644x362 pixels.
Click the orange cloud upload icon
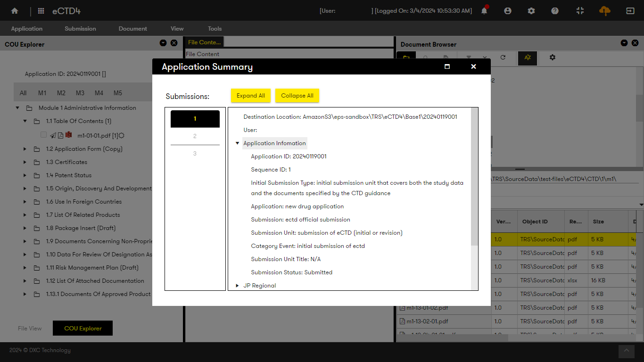605,10
